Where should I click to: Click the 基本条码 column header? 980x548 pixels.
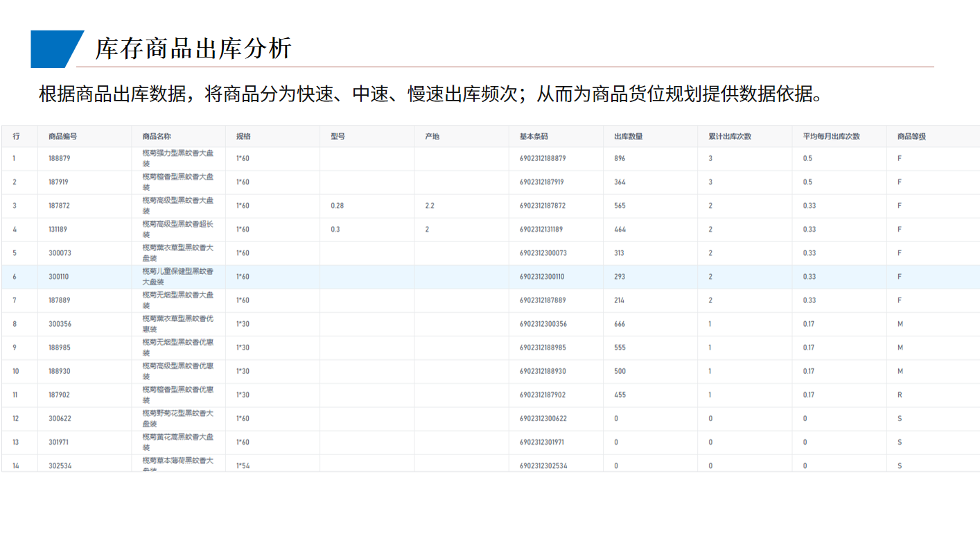(x=533, y=137)
